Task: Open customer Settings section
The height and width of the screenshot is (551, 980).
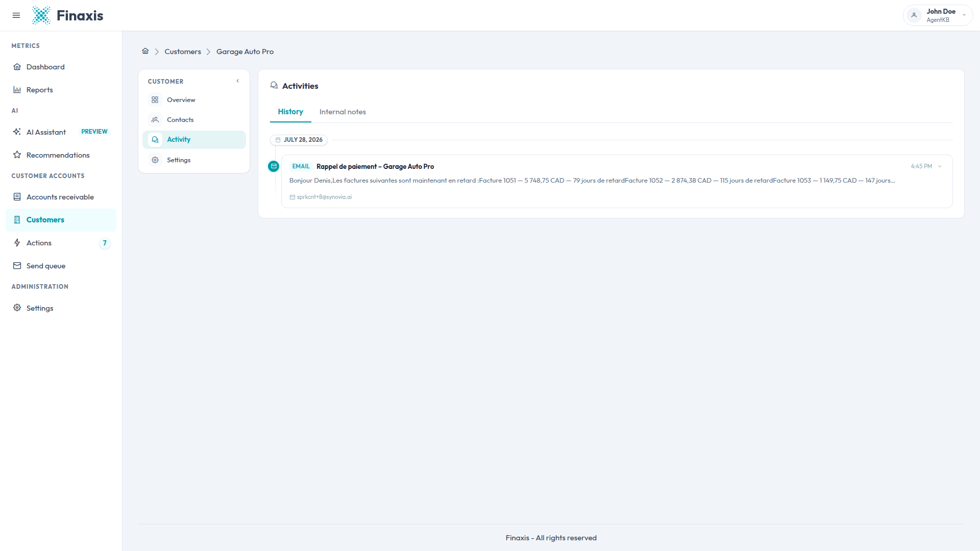Action: click(x=194, y=160)
